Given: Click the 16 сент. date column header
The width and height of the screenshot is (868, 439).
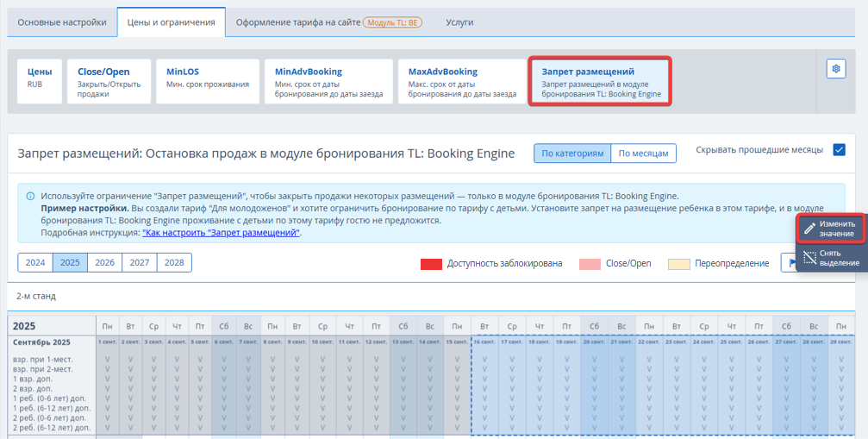Looking at the screenshot, I should click(x=485, y=342).
